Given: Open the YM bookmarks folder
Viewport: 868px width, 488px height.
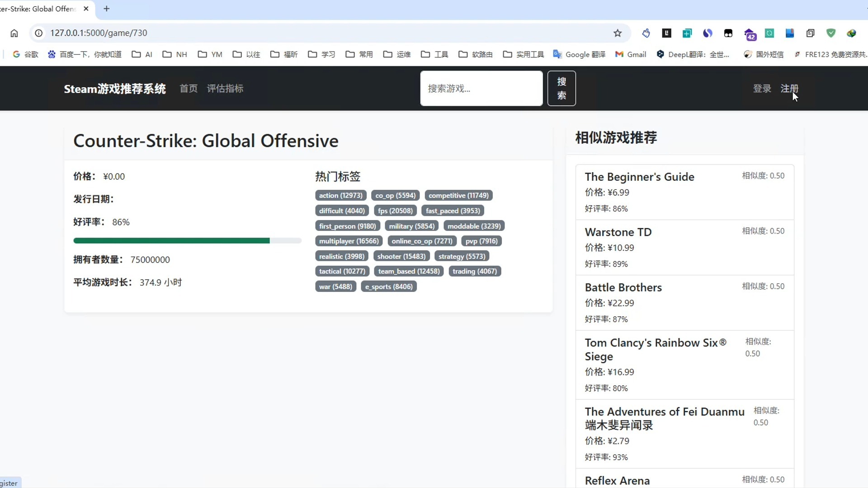Looking at the screenshot, I should [210, 54].
